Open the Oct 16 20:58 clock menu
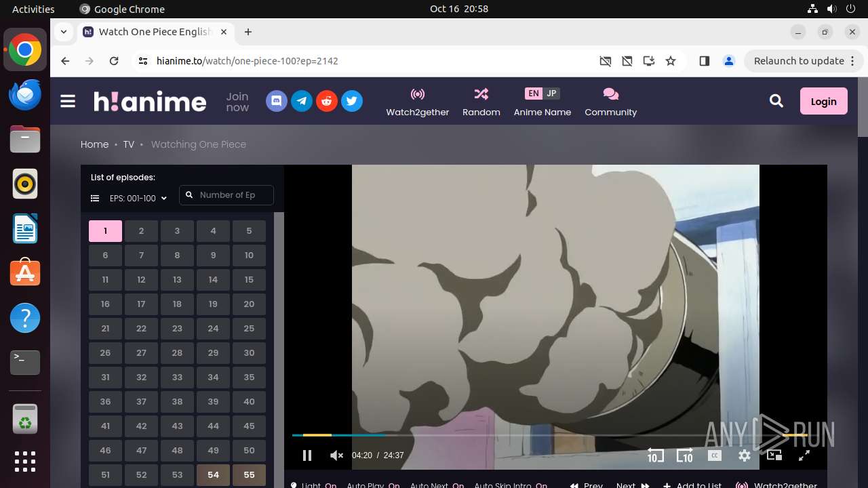Screen dimensions: 868x488 point(459,9)
